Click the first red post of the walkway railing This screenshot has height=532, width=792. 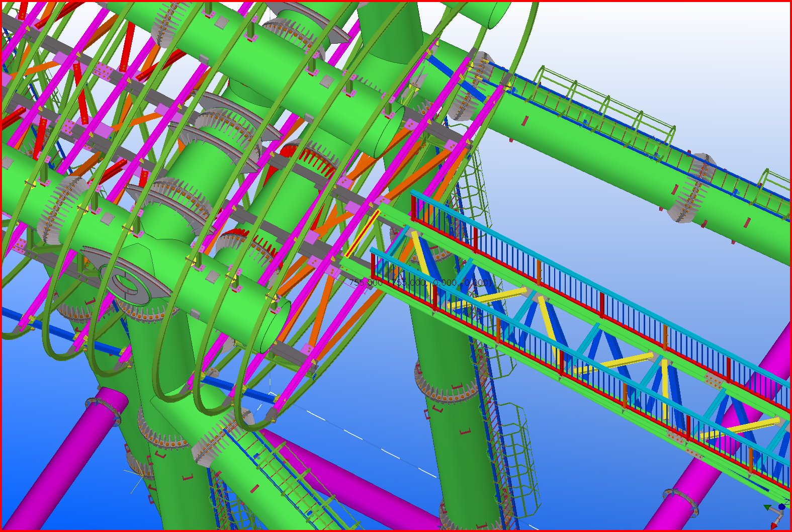tap(414, 207)
